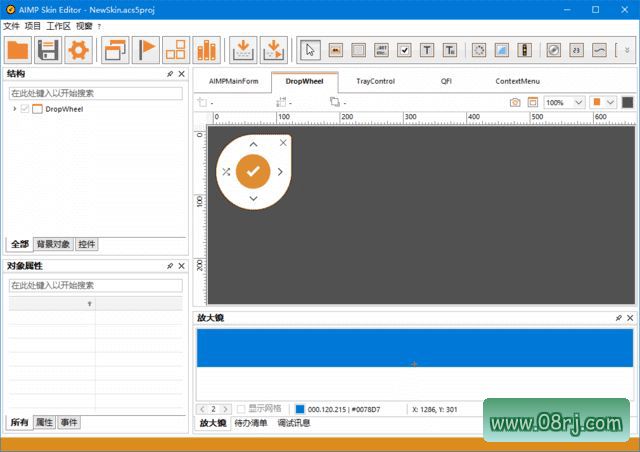The height and width of the screenshot is (452, 640).
Task: Open the 项目 menu
Action: point(33,27)
